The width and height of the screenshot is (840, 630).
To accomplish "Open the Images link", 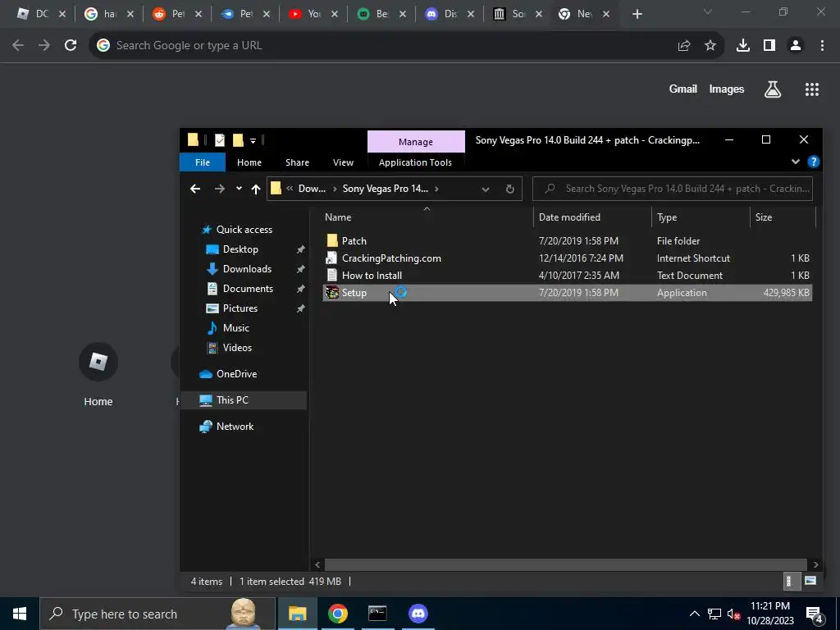I will tap(727, 89).
